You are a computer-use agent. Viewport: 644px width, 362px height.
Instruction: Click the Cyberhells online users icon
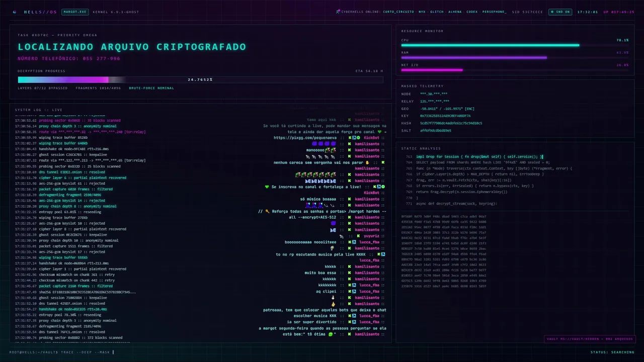click(338, 12)
